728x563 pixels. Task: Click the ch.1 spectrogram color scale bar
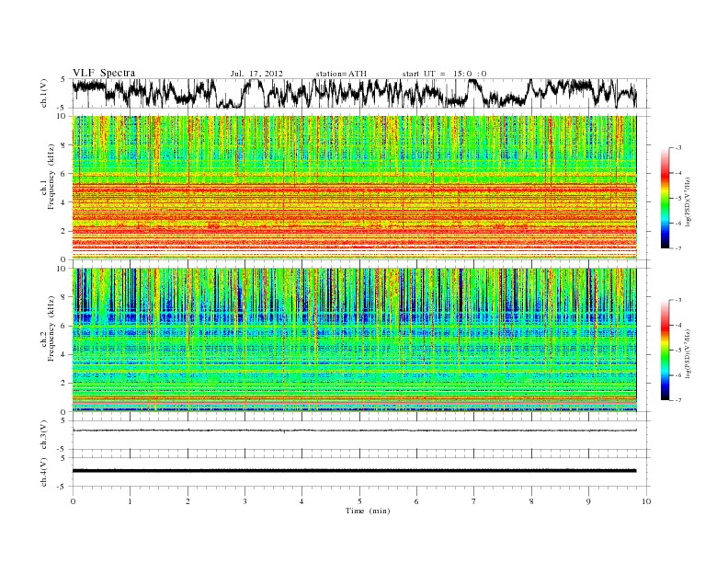[665, 198]
